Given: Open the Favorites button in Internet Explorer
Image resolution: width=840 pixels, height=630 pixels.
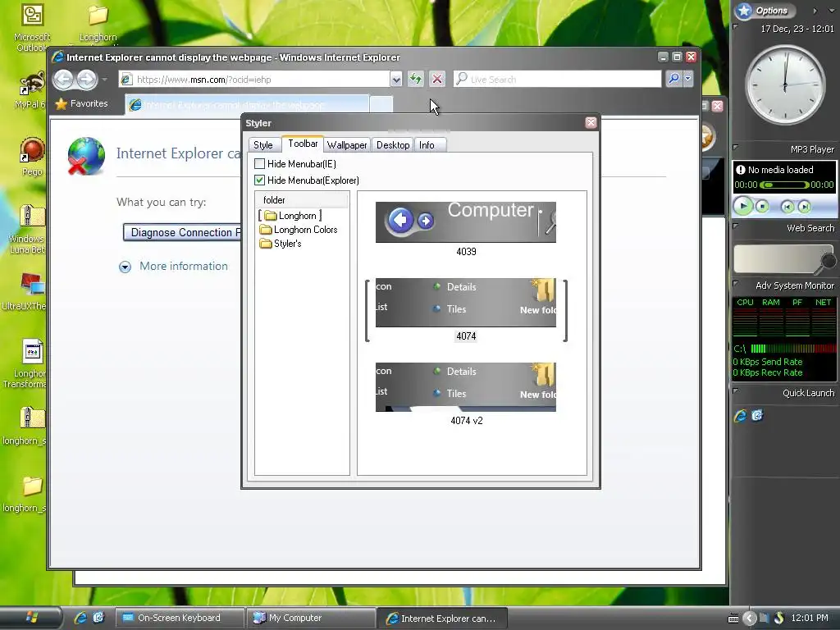Looking at the screenshot, I should pos(81,103).
